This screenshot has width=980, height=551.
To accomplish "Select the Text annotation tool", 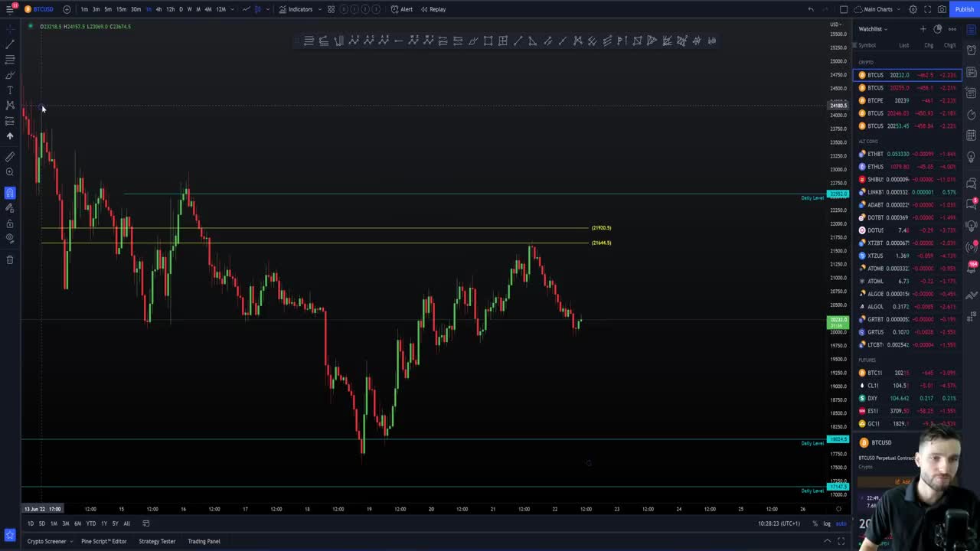I will [x=10, y=90].
